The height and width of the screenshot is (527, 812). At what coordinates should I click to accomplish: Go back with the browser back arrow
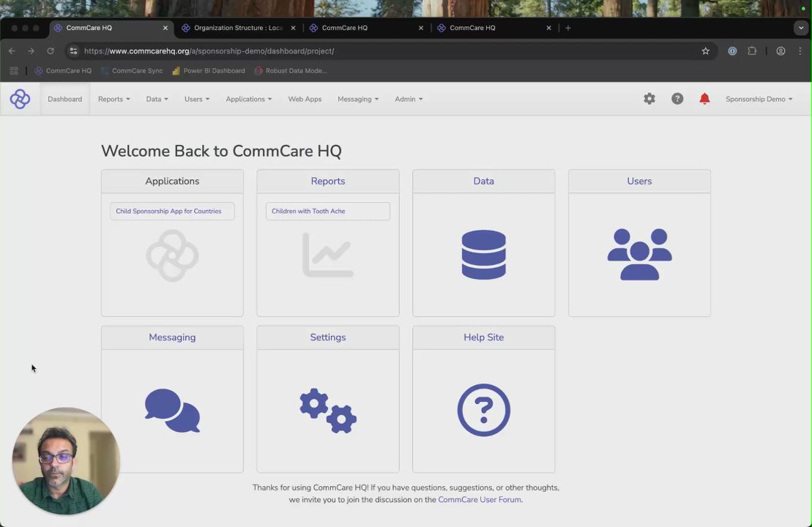pos(12,51)
